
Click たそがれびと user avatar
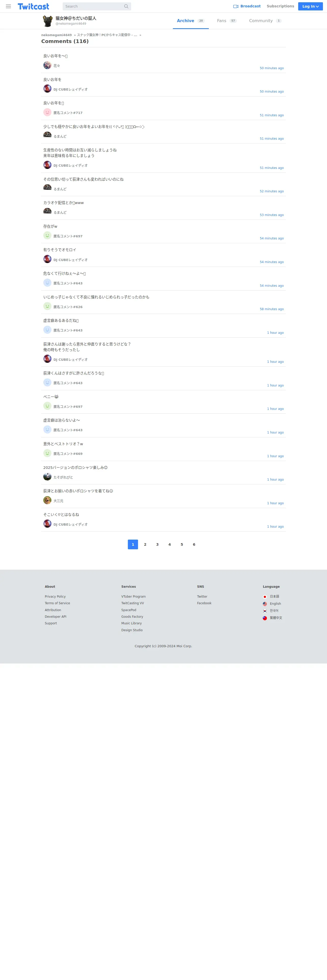47,477
